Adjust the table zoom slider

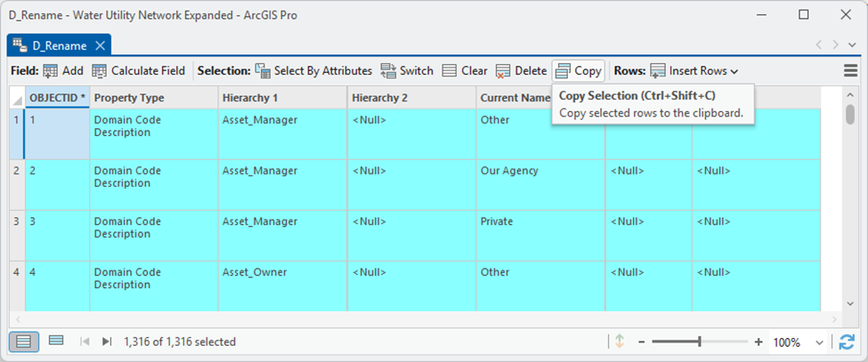coord(700,342)
